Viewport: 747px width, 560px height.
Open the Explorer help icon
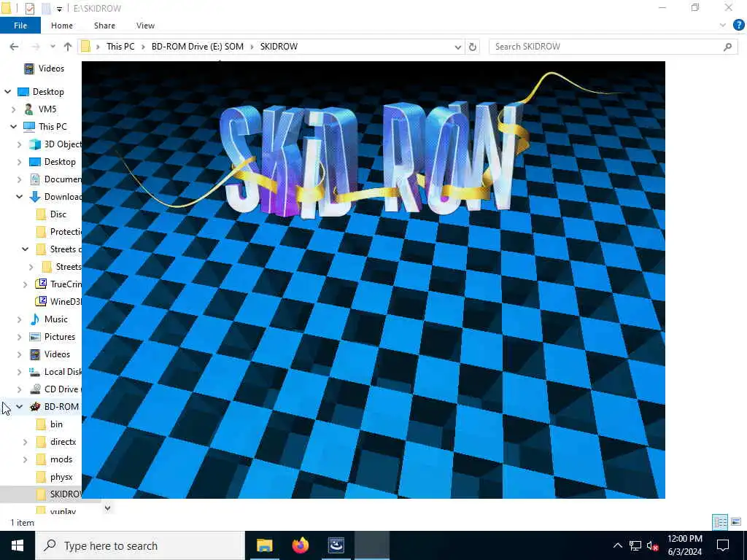click(x=738, y=26)
